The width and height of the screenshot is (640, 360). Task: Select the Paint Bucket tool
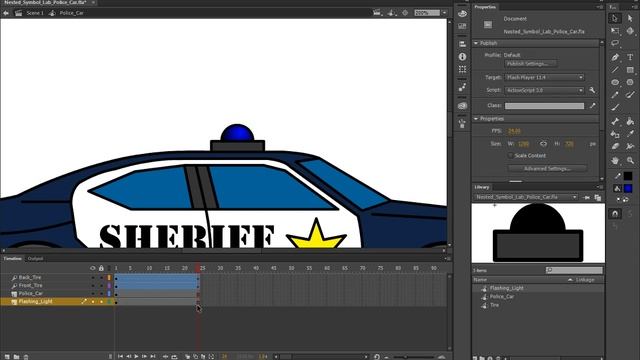(630, 121)
